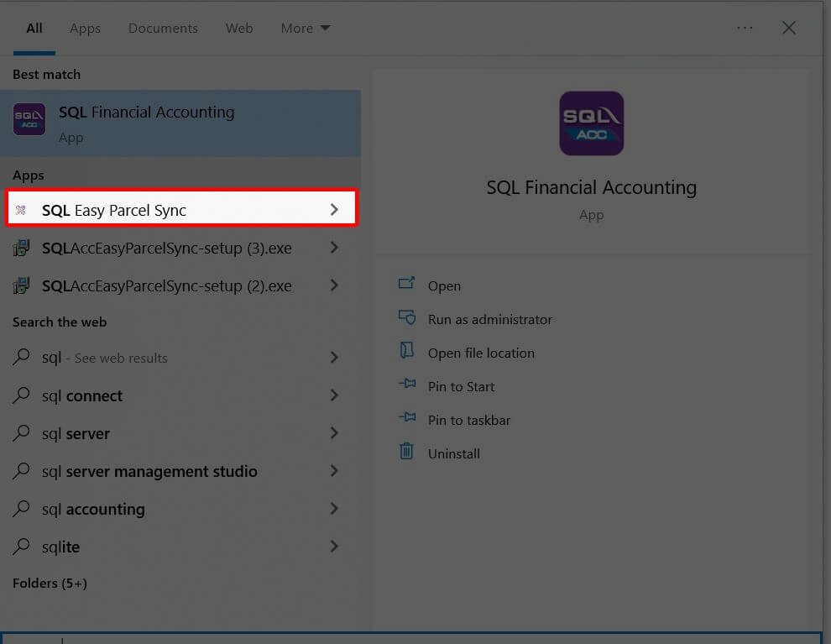Expand SQLAccEasyParcelSync-setup (3).exe chevron

[x=334, y=247]
